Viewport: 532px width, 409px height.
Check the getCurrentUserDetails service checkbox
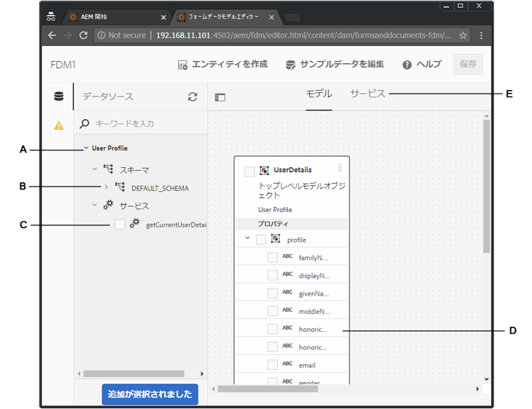pyautogui.click(x=120, y=224)
